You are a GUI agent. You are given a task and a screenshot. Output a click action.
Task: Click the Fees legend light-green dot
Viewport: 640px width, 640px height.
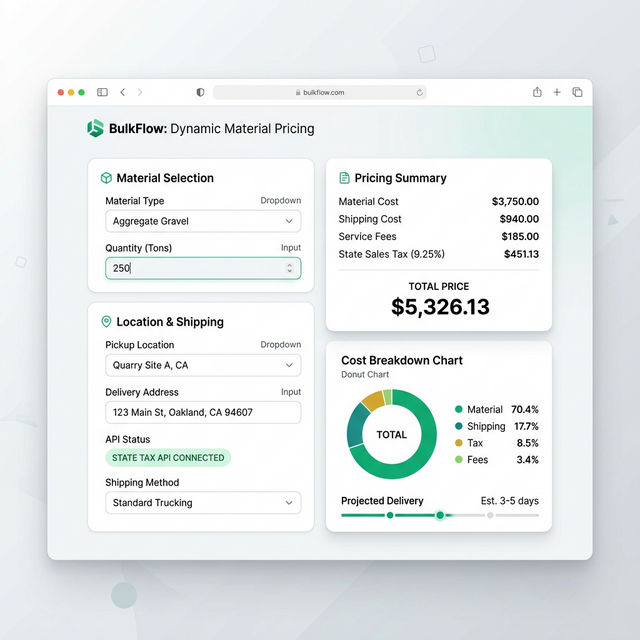(459, 459)
